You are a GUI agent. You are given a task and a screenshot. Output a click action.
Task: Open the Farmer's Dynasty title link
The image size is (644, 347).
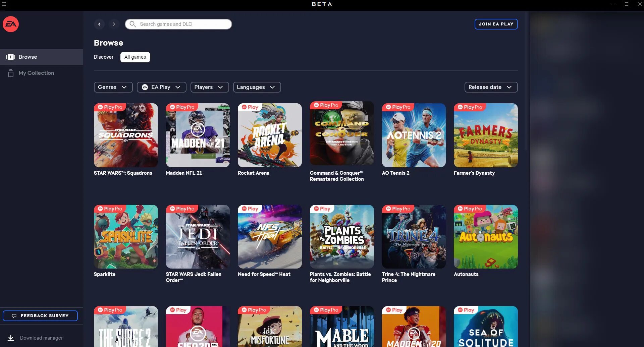(474, 173)
